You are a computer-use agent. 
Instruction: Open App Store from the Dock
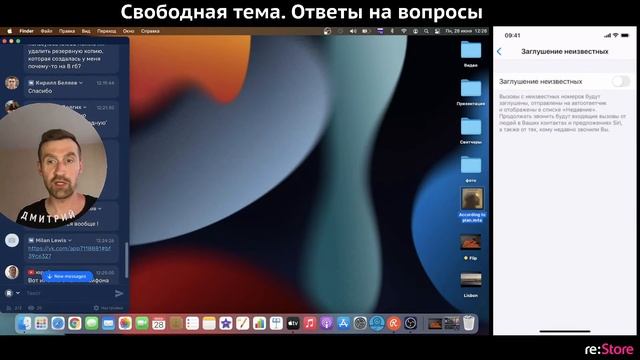(x=343, y=323)
